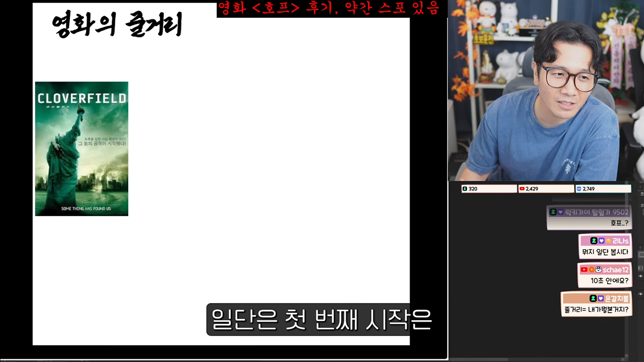This screenshot has width=644, height=362.
Task: Toggle the upper eye visibility icon at right edge
Action: click(640, 276)
